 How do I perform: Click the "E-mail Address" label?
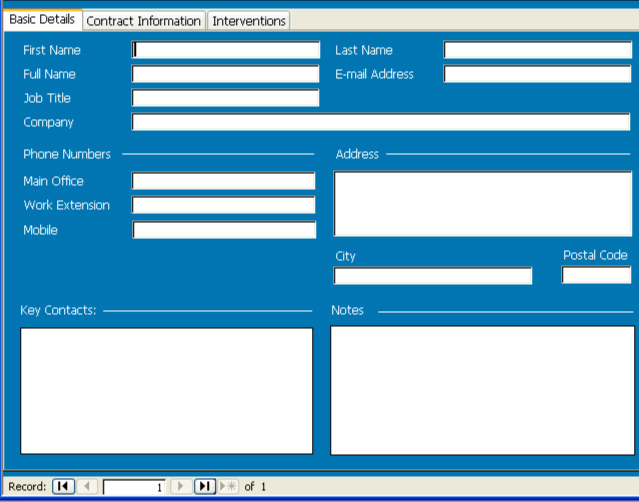[374, 74]
